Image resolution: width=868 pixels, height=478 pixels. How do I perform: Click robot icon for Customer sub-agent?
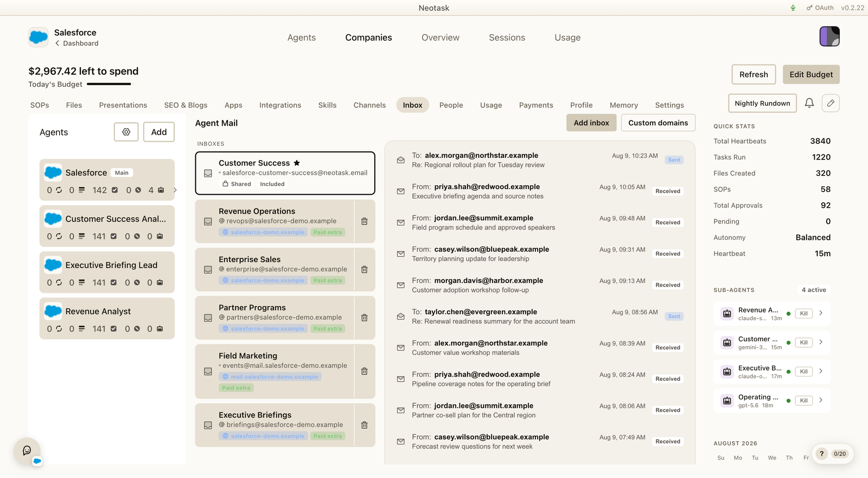727,343
